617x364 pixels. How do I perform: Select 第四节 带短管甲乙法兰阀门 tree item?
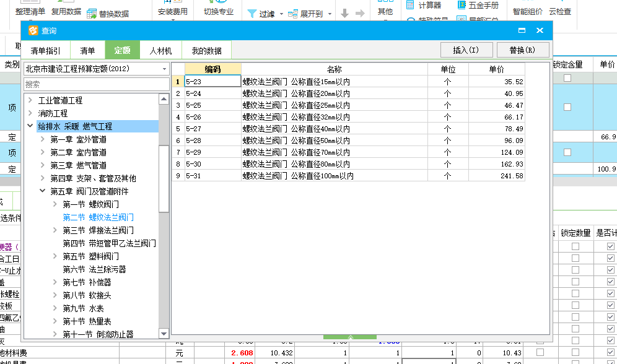point(110,243)
